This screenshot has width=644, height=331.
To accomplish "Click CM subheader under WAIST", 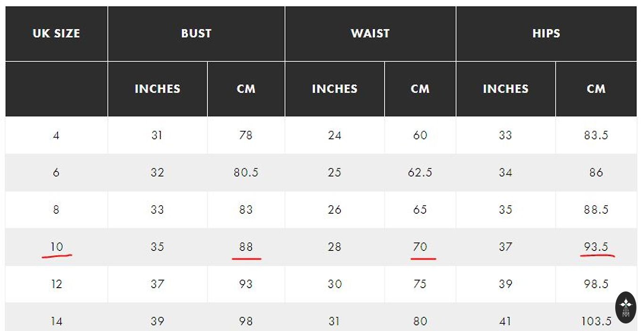I will (420, 89).
